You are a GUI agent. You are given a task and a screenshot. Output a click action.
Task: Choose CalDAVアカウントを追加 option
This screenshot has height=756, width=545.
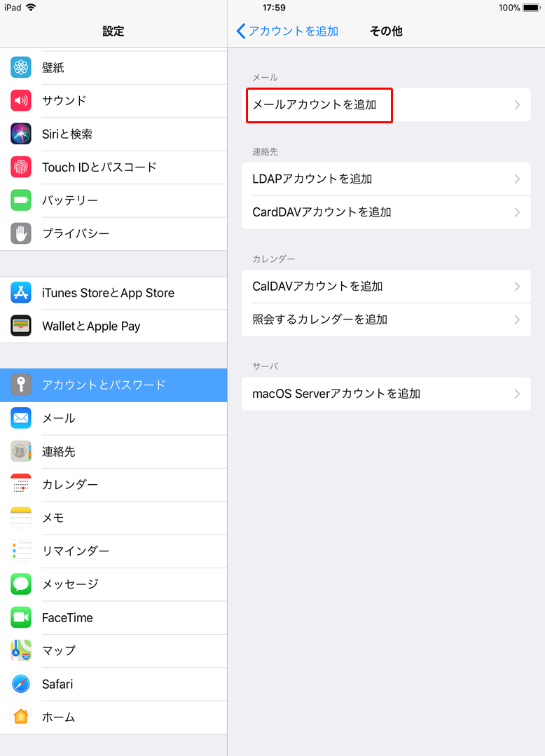(386, 287)
